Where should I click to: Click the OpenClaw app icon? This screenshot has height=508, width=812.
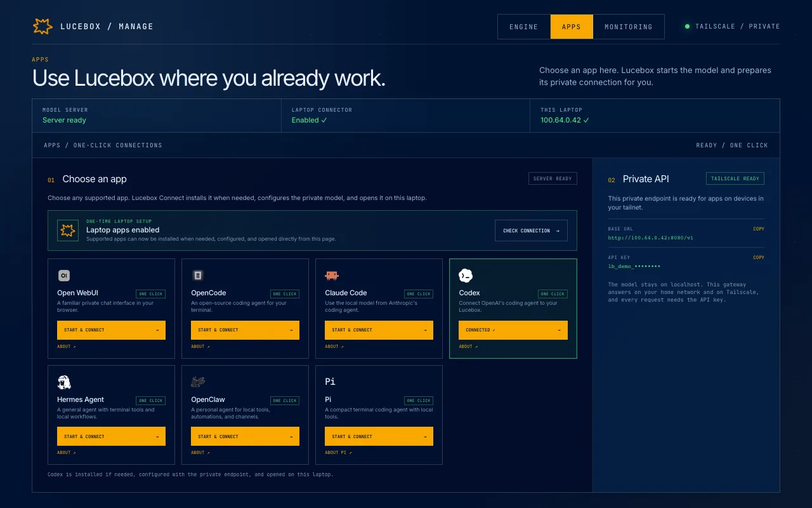198,382
